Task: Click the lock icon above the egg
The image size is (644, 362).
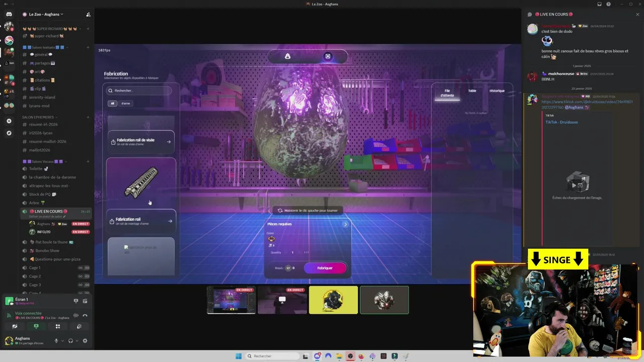Action: pyautogui.click(x=288, y=56)
